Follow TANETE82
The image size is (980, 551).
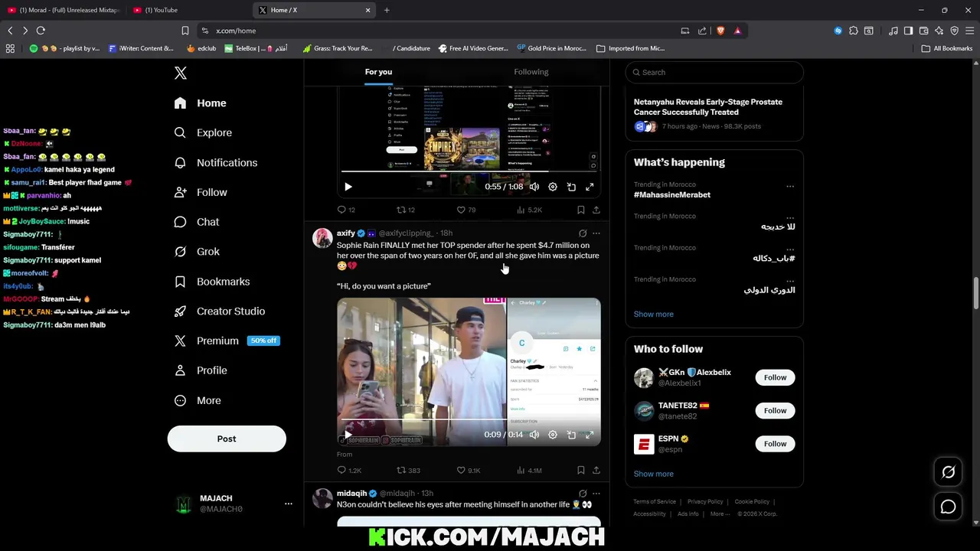tap(775, 411)
